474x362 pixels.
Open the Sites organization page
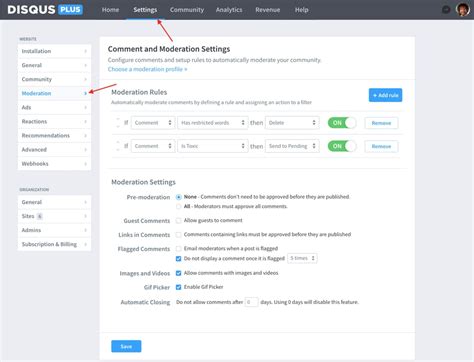point(54,216)
